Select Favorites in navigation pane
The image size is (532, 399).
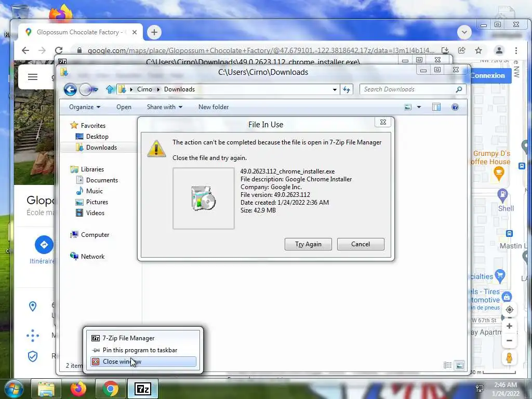point(93,126)
